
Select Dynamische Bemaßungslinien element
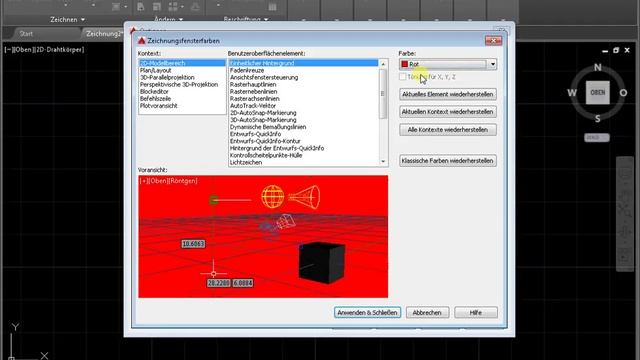(x=268, y=127)
